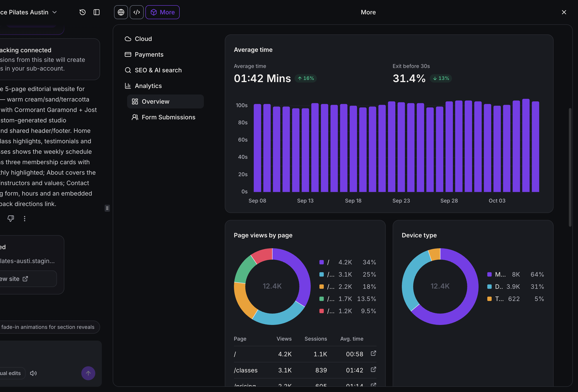Viewport: 578px width, 392px height.
Task: Click the Oct 03 axis label
Action: pyautogui.click(x=497, y=201)
